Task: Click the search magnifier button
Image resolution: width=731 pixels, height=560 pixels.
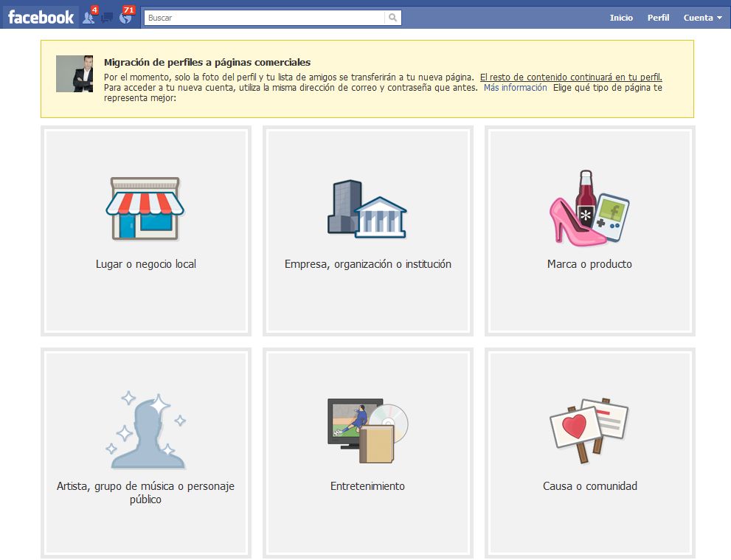Action: point(393,18)
